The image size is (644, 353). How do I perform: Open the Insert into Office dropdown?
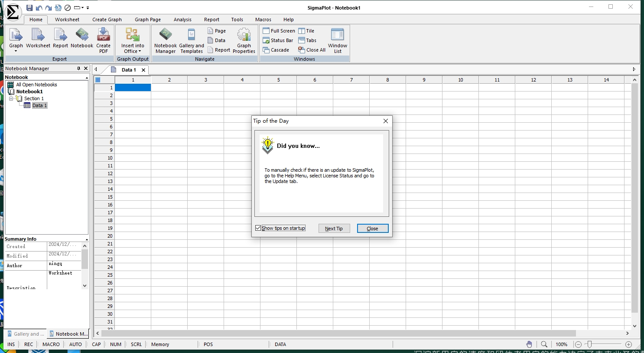pyautogui.click(x=133, y=40)
